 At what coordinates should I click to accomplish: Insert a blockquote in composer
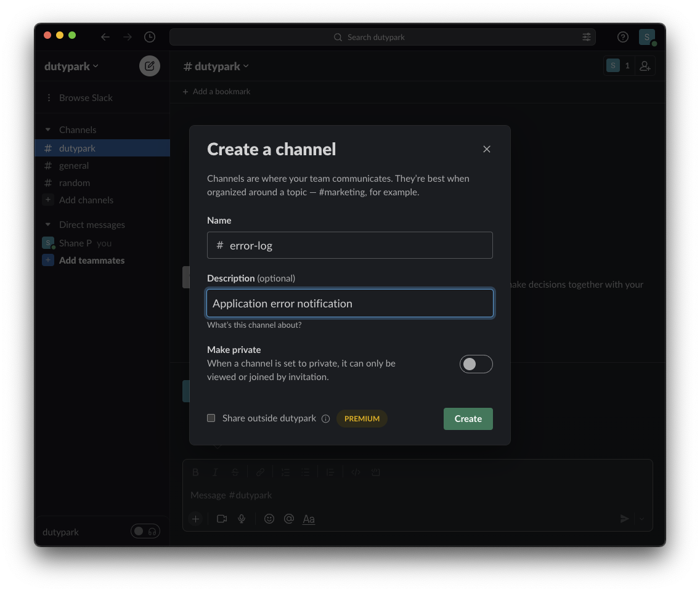330,472
